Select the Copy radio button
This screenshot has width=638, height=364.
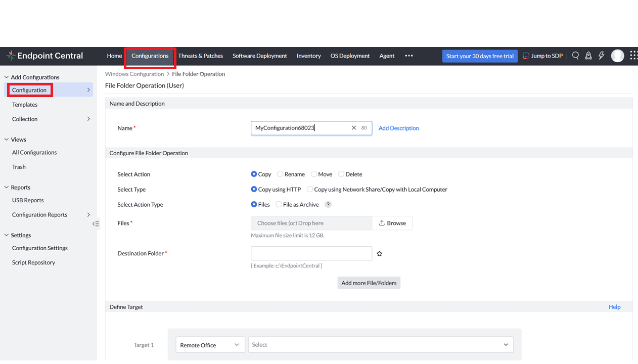(254, 174)
